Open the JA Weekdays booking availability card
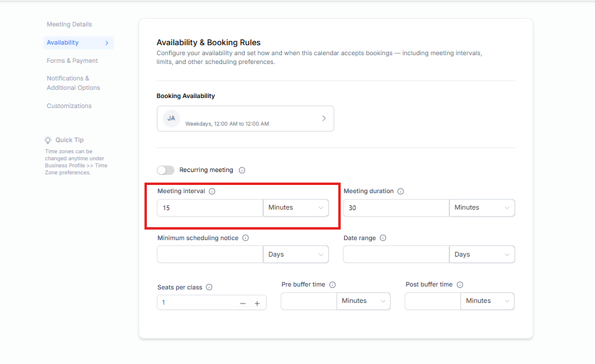Image resolution: width=595 pixels, height=364 pixels. 245,119
